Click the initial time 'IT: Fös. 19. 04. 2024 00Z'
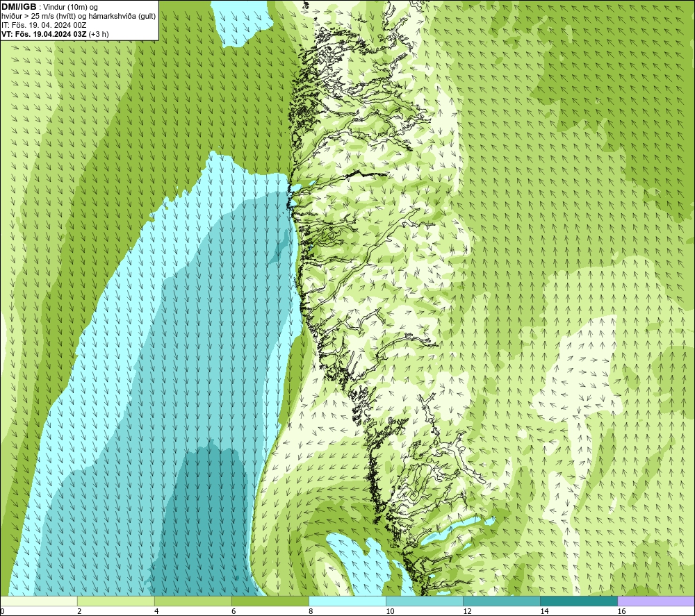Viewport: 695px width, 616px height. (44, 25)
